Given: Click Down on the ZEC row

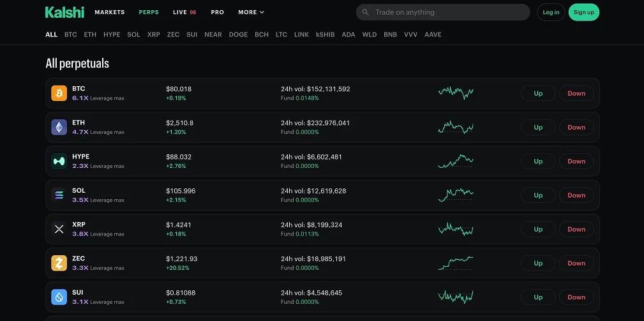Looking at the screenshot, I should [x=576, y=263].
